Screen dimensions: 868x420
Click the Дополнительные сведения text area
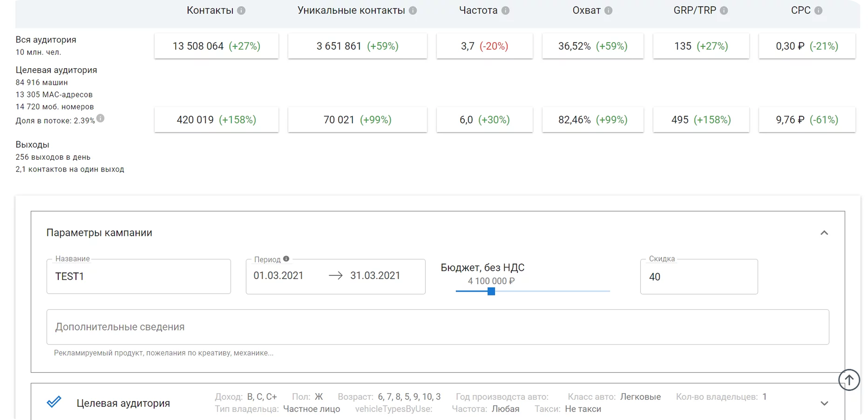pos(437,327)
